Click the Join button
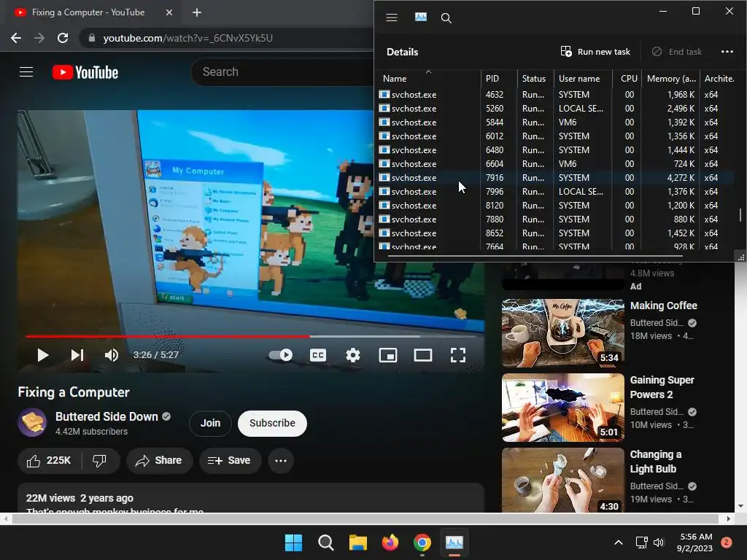Viewport: 747px width, 560px height. [210, 424]
